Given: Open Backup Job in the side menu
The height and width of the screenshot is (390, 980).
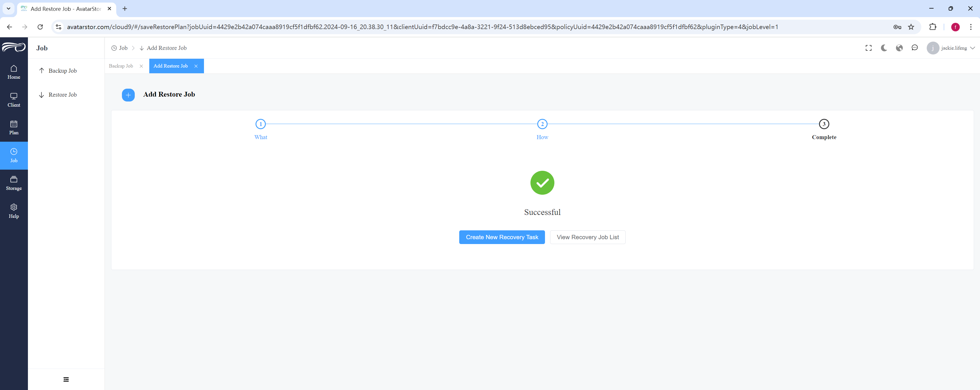Looking at the screenshot, I should coord(62,71).
